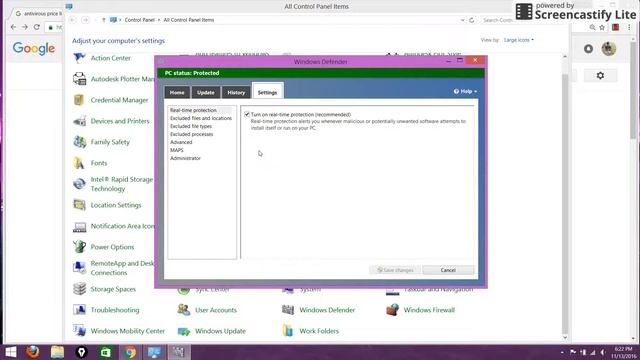Click Notification Area Icons icon

coord(79,226)
